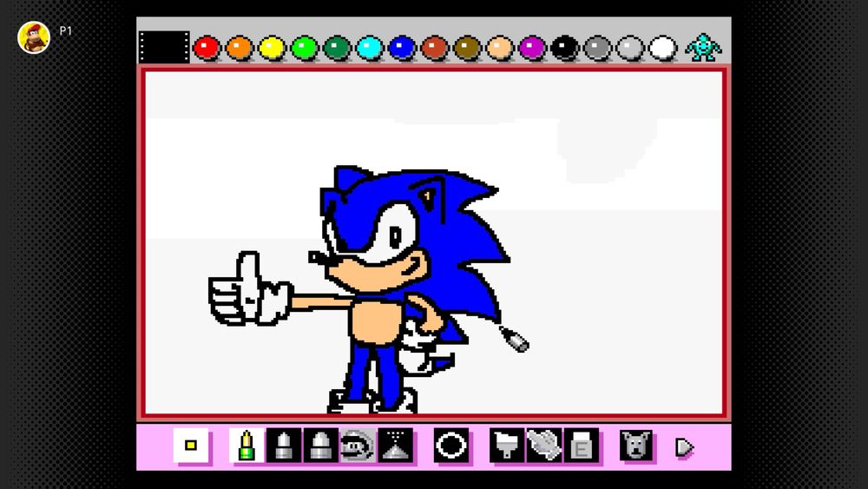
Task: Select the medium crayon tool
Action: pos(284,446)
